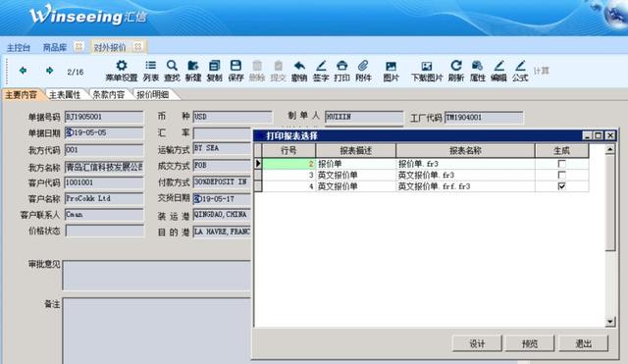
Task: Open the 主表属性 sub-tab
Action: pyautogui.click(x=65, y=94)
